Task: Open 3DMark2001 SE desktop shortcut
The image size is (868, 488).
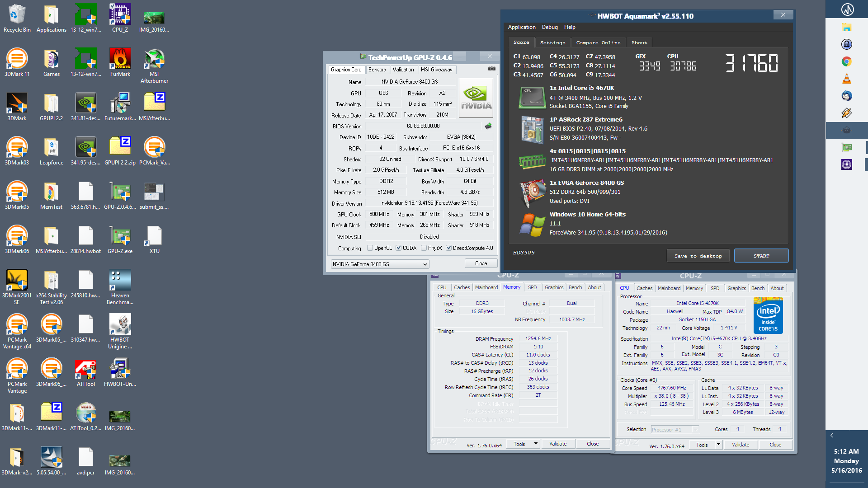Action: click(x=17, y=287)
